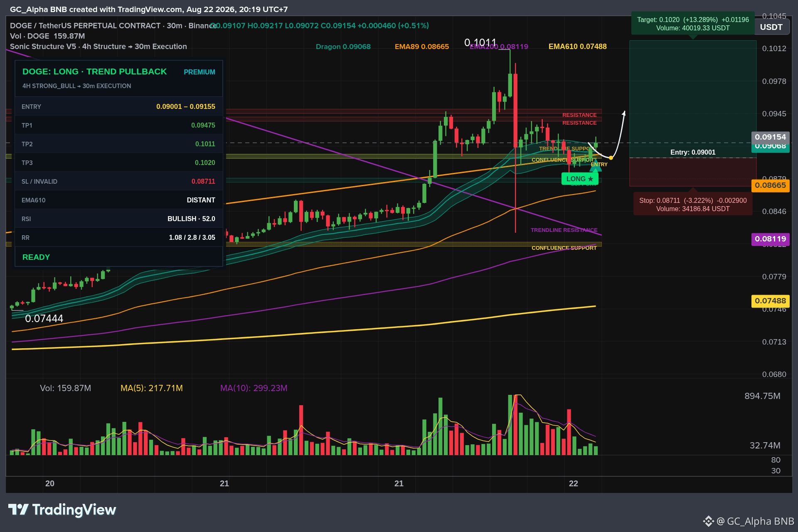Click the EMA89 0.08665 legend label

[x=422, y=47]
